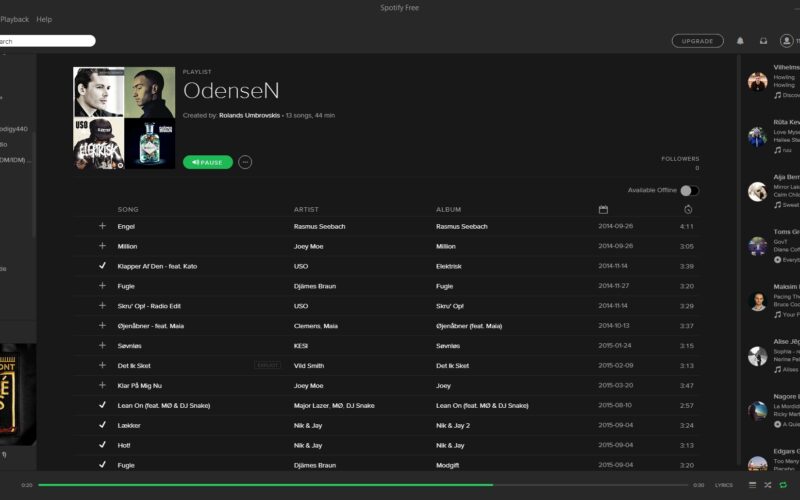Sort tracks by date added calendar icon
This screenshot has width=800, height=500.
pyautogui.click(x=603, y=209)
